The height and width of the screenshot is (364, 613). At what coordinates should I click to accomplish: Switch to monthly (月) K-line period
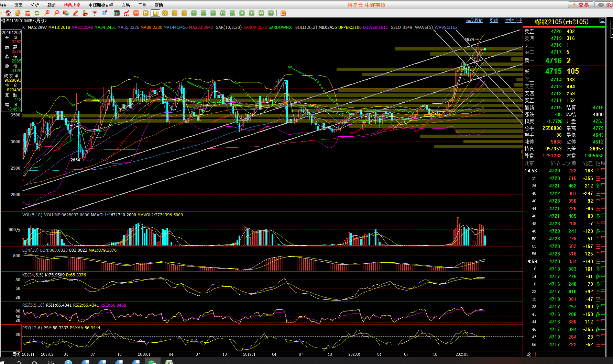[165, 13]
